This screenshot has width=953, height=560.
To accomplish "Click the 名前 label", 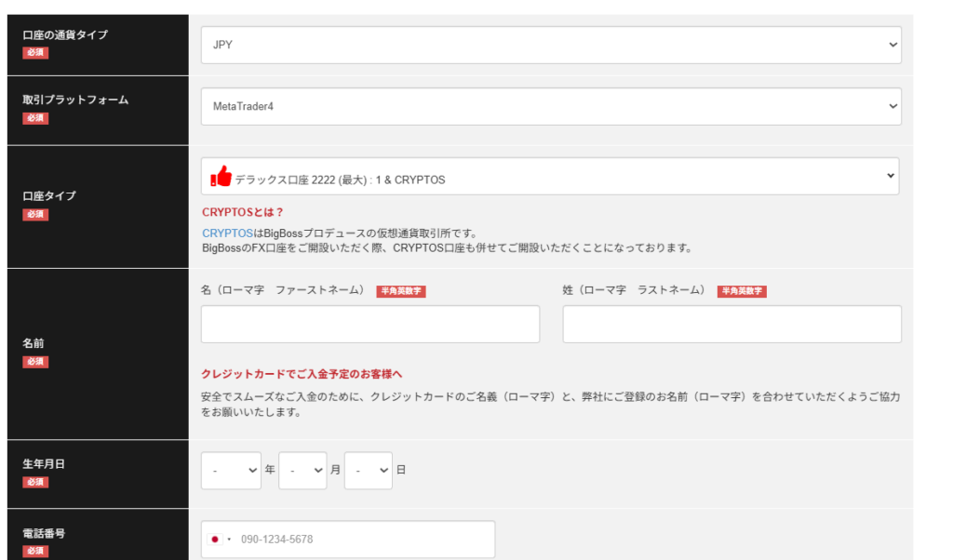I will tap(34, 343).
